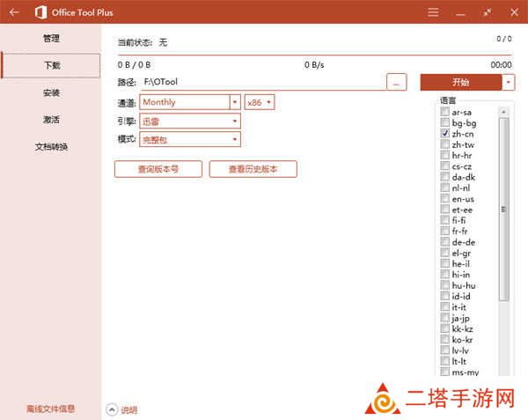Check the ko-kr language checkbox
The width and height of the screenshot is (528, 420).
(x=444, y=339)
